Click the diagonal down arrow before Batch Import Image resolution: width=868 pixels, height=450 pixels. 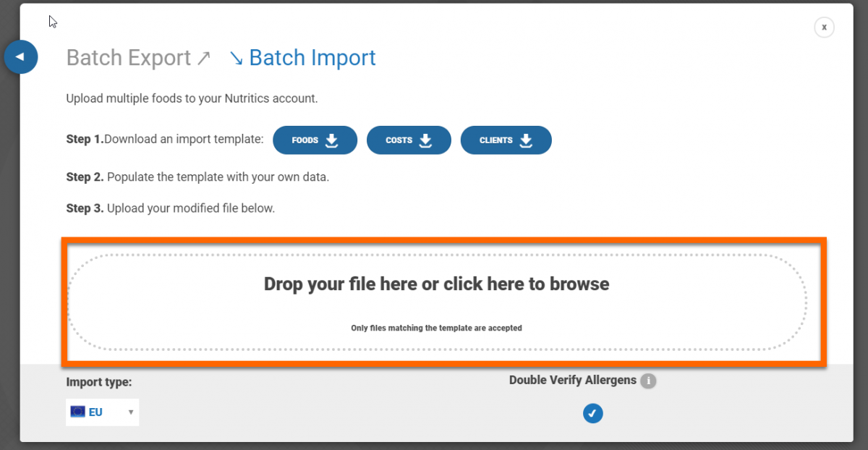(x=236, y=58)
